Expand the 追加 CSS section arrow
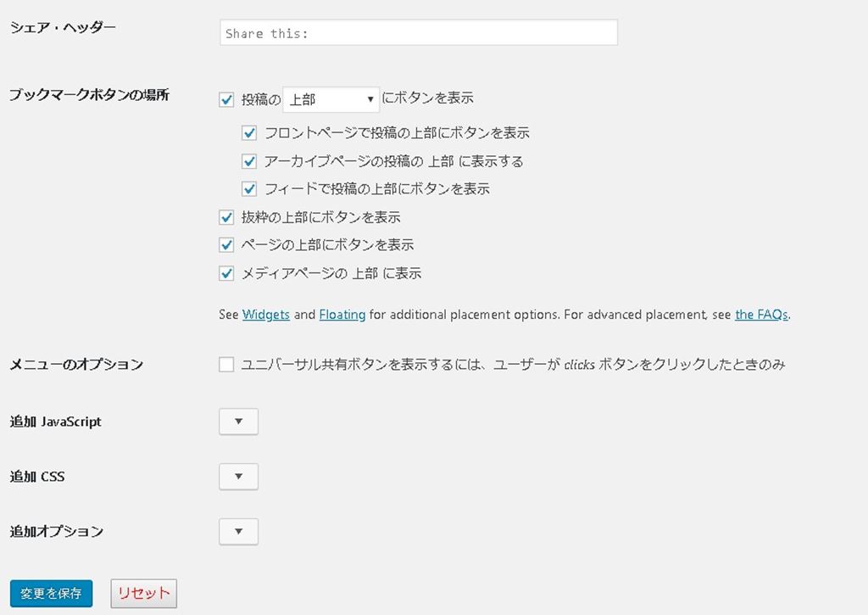Screen dimensions: 868x615 point(238,477)
